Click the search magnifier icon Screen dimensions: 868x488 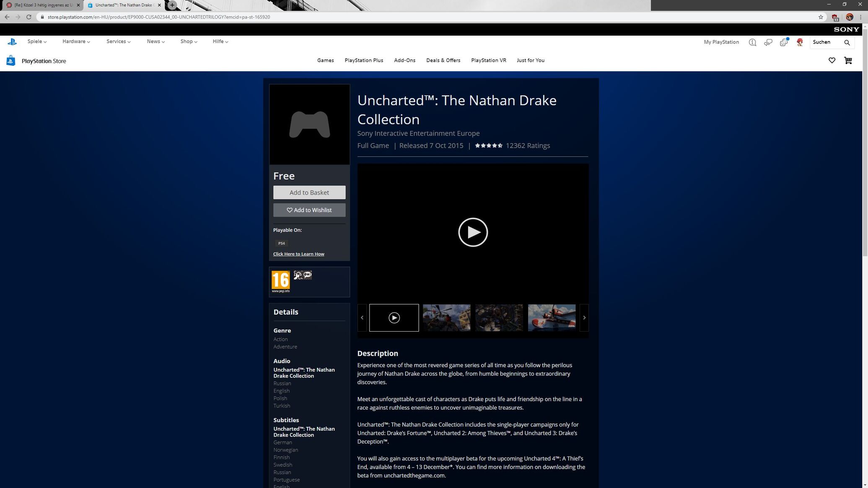click(x=847, y=42)
